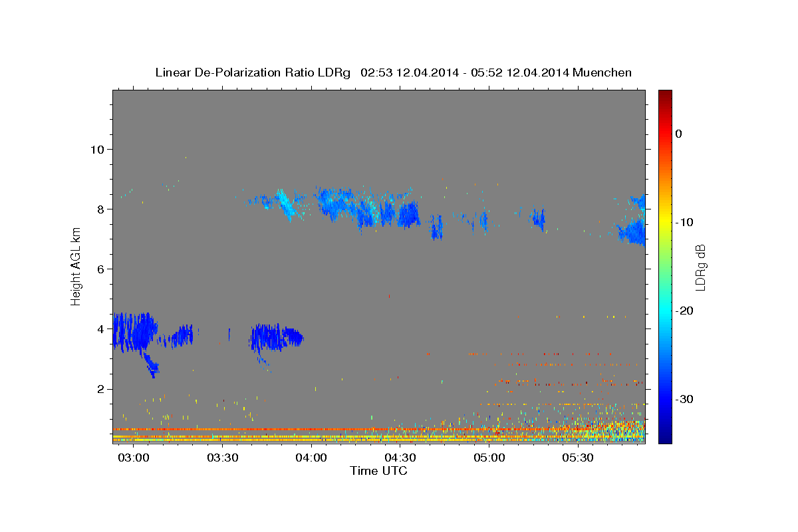
Task: Click the height axis label 10
Action: pos(97,149)
